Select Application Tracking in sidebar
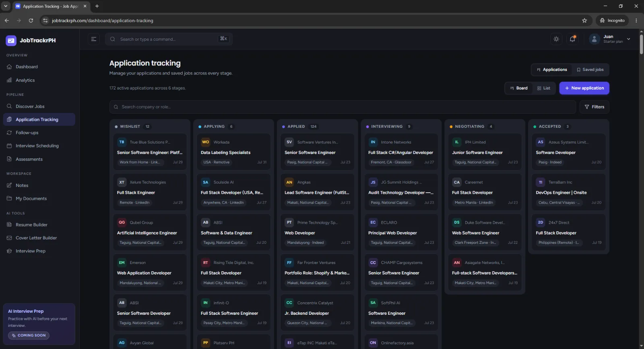Image resolution: width=644 pixels, height=349 pixels. 39,120
